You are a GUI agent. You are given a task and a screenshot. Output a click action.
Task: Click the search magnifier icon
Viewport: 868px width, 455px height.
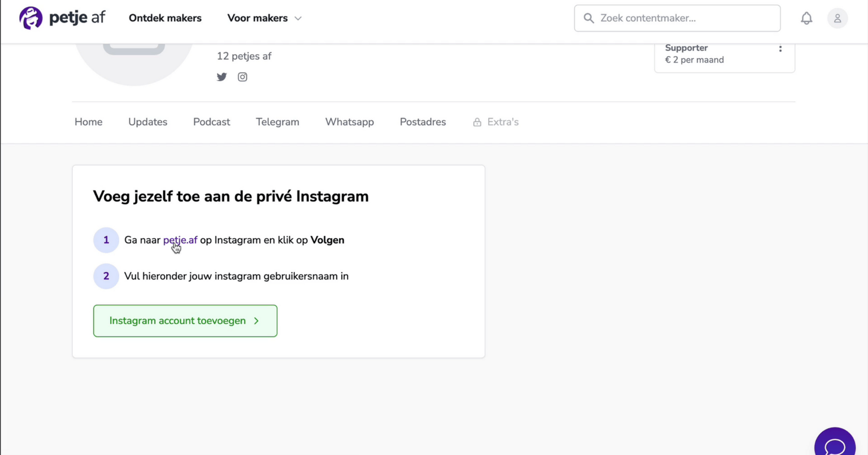[589, 18]
